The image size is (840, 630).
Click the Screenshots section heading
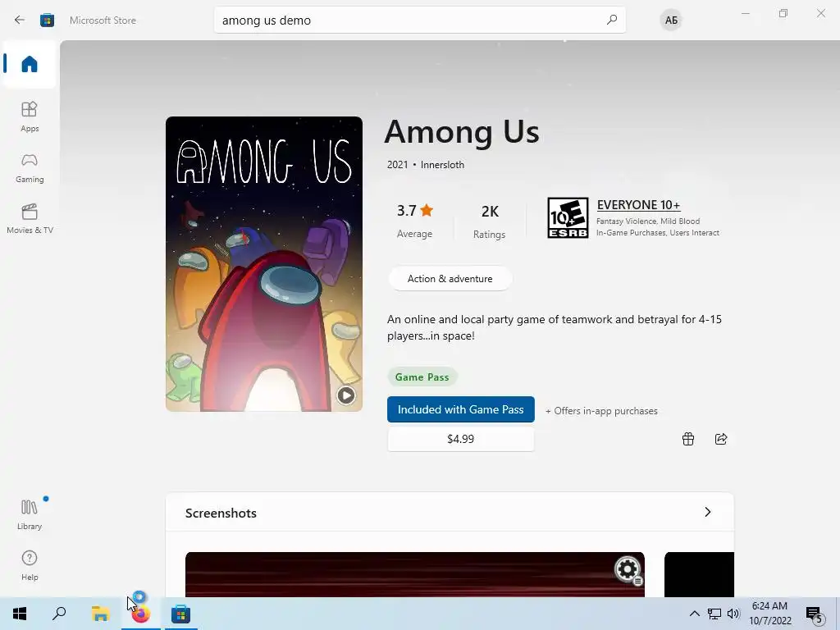pos(221,513)
